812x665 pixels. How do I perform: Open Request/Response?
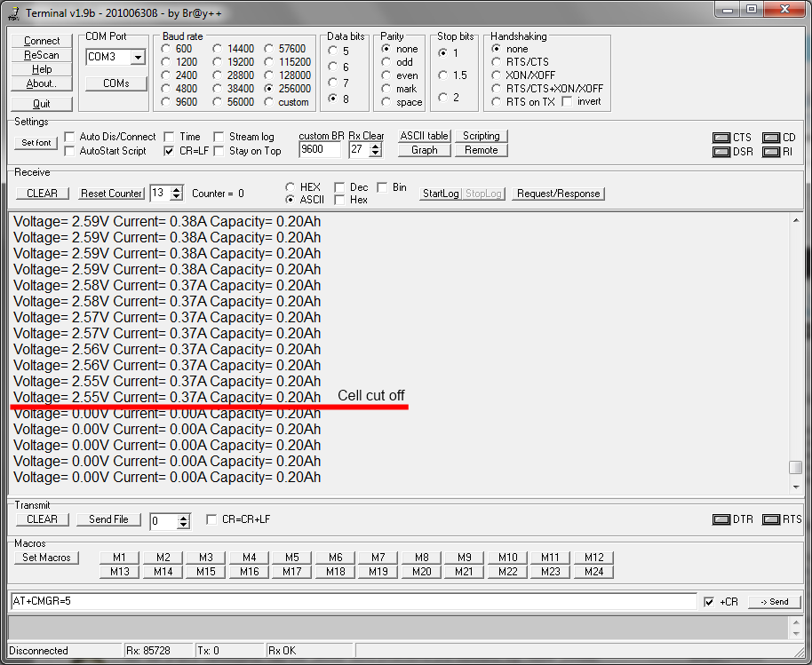[558, 194]
